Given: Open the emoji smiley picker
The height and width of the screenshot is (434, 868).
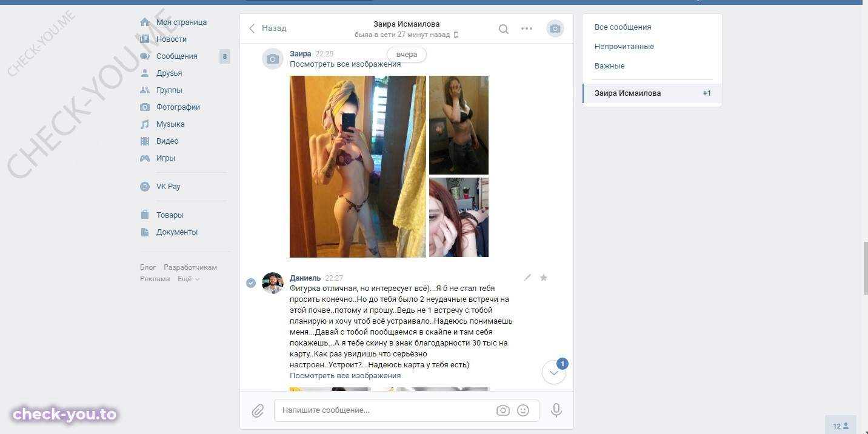Looking at the screenshot, I should point(523,410).
